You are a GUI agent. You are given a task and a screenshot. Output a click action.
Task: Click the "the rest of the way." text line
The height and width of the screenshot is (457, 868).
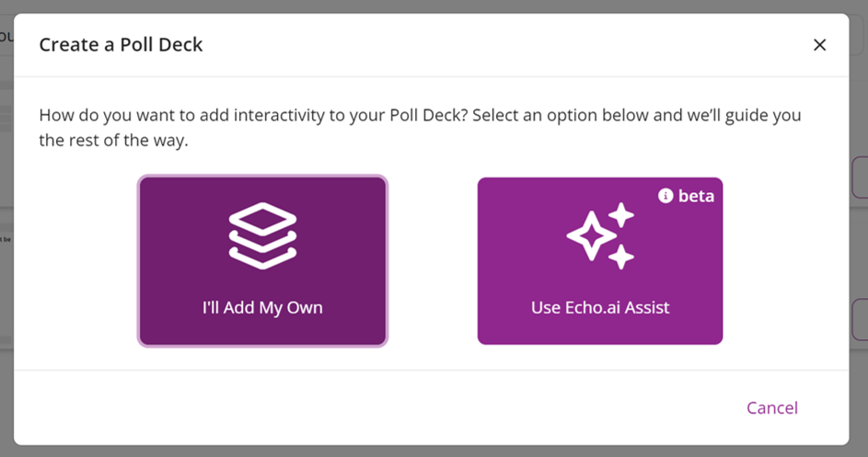pyautogui.click(x=113, y=142)
